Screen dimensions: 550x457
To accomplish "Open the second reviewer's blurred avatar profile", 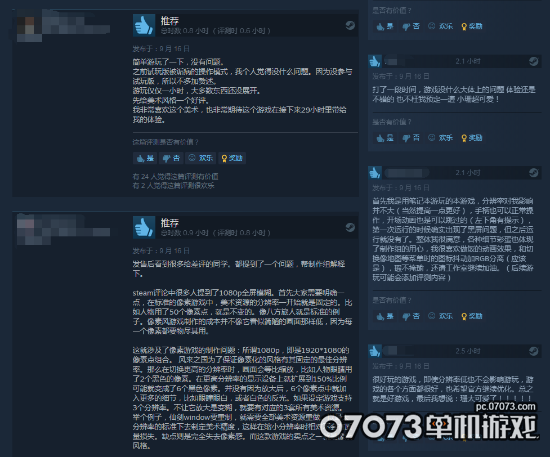I will (29, 230).
